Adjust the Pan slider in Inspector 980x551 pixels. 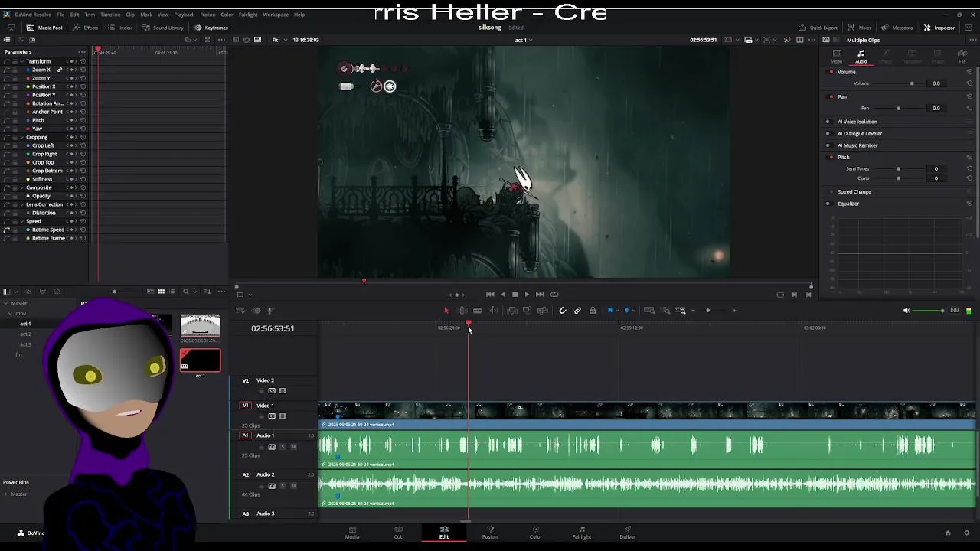pyautogui.click(x=898, y=109)
